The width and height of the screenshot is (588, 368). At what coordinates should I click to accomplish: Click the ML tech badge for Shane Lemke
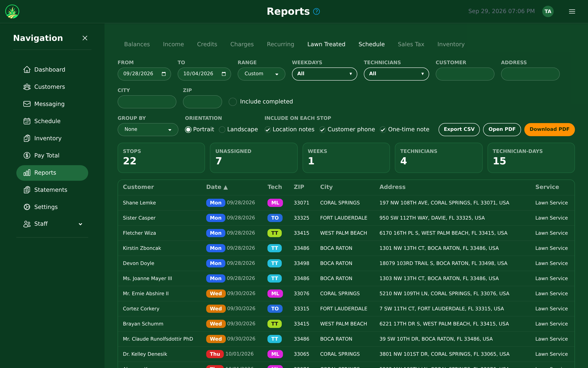pos(275,203)
